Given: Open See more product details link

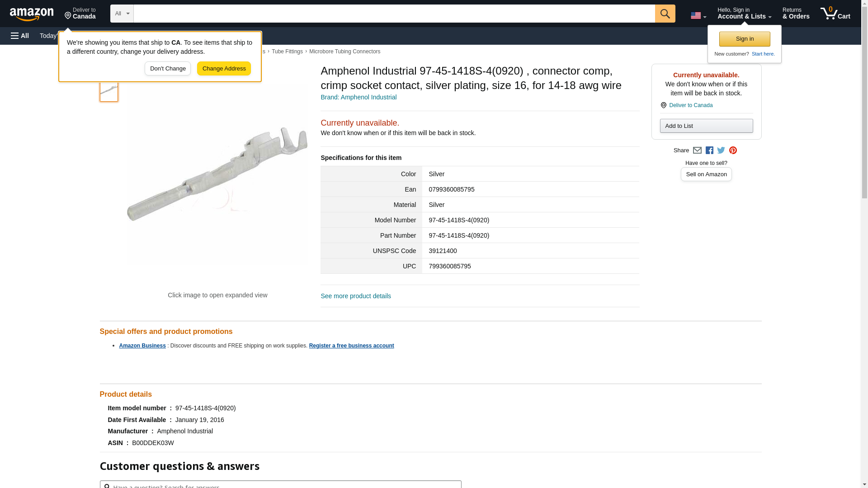Looking at the screenshot, I should point(355,296).
